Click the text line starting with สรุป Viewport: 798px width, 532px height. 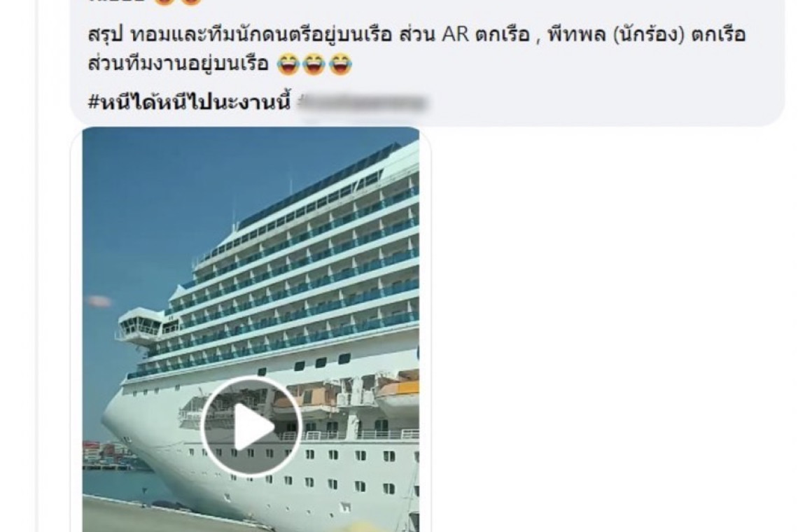(x=416, y=35)
